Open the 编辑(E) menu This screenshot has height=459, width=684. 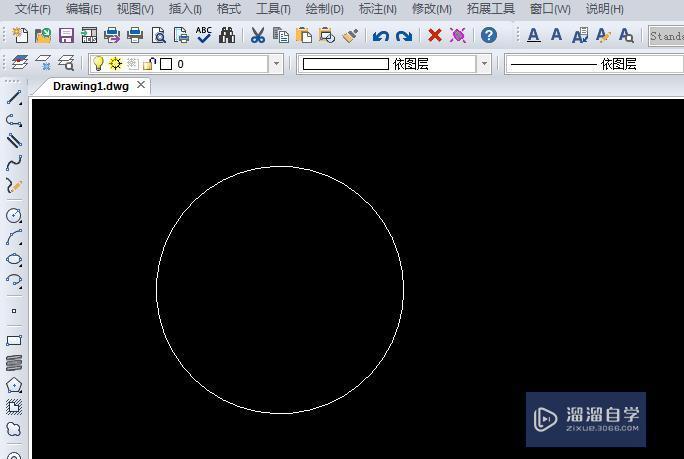coord(84,9)
